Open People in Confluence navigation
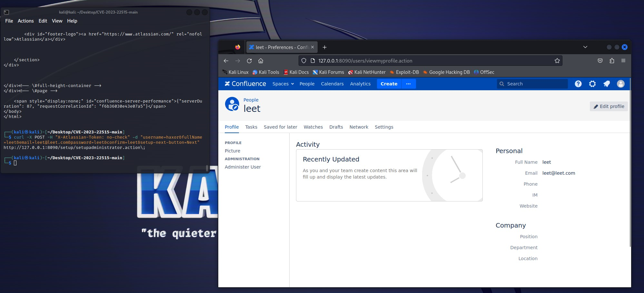Image resolution: width=644 pixels, height=293 pixels. [x=307, y=84]
